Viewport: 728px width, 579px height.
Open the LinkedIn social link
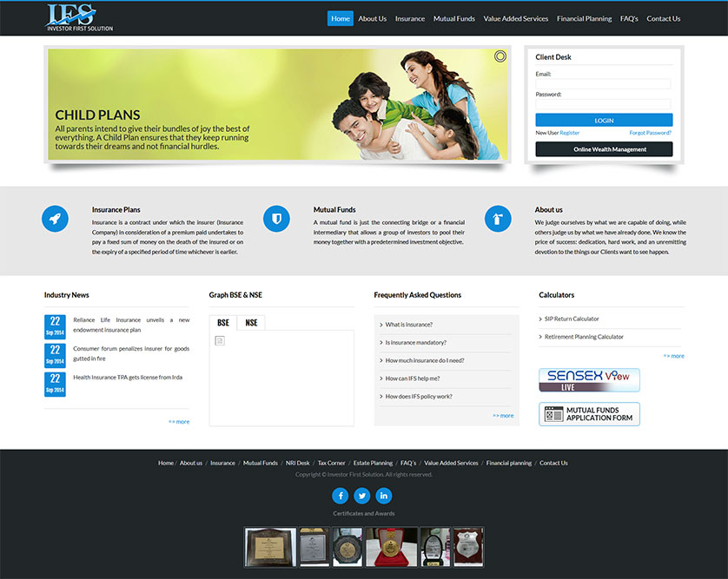pos(384,496)
